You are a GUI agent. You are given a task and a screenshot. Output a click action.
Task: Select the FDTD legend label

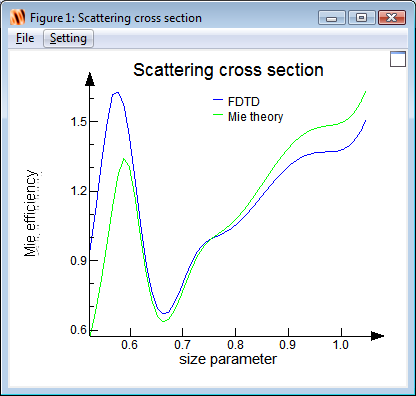(x=244, y=102)
